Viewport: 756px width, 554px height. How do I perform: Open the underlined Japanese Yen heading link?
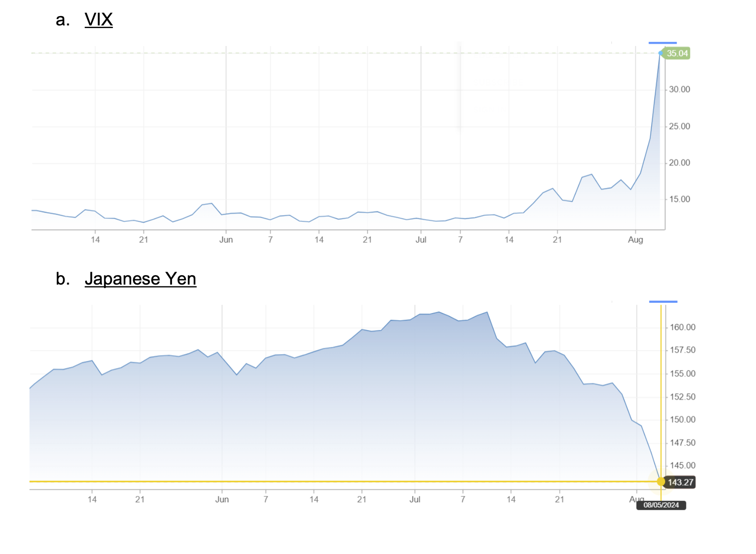pos(140,279)
